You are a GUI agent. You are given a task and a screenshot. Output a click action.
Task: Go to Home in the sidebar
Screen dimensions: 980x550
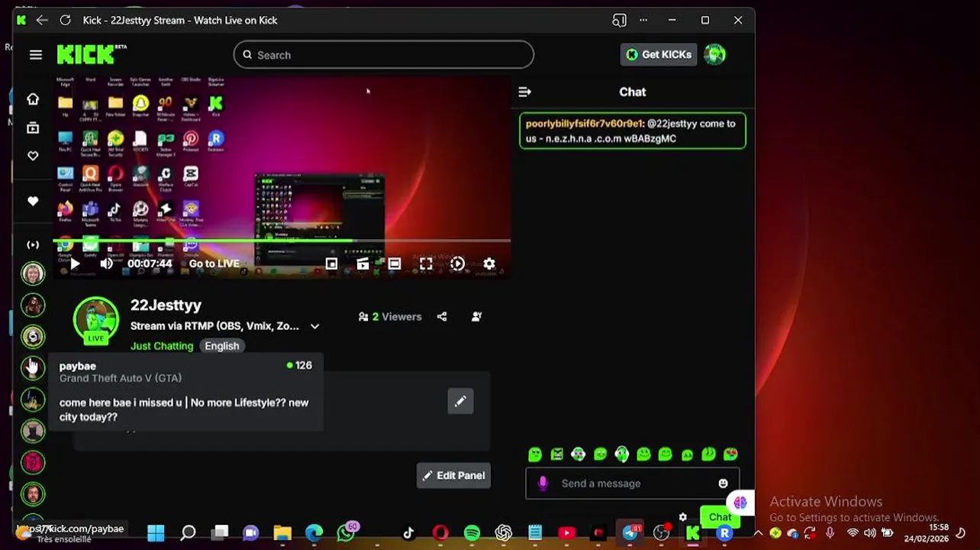click(x=33, y=99)
